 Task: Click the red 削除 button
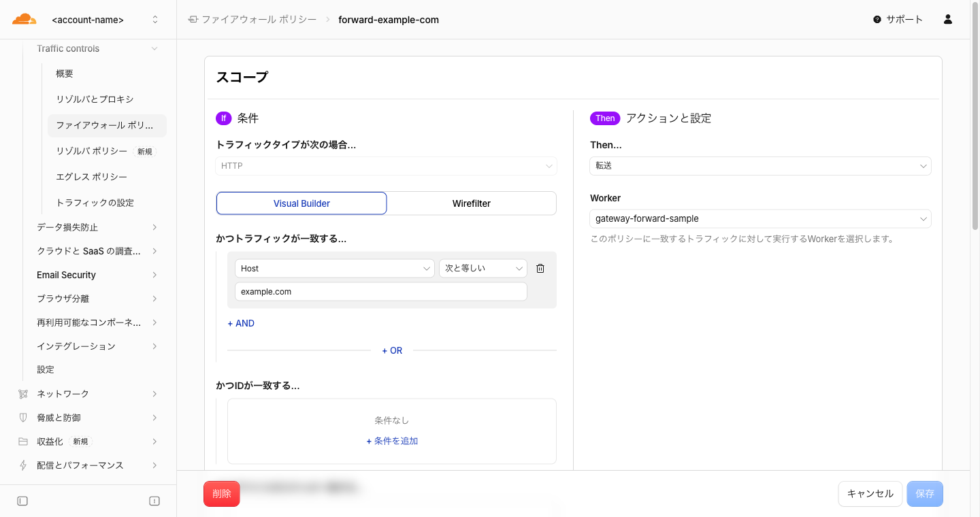(222, 494)
